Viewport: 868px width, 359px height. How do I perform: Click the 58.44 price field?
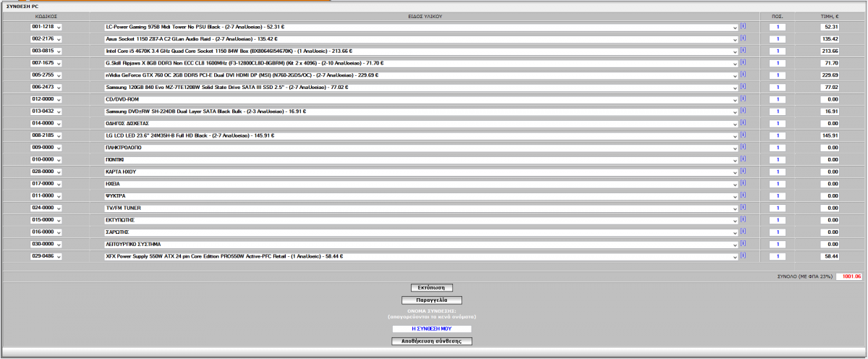pos(830,256)
